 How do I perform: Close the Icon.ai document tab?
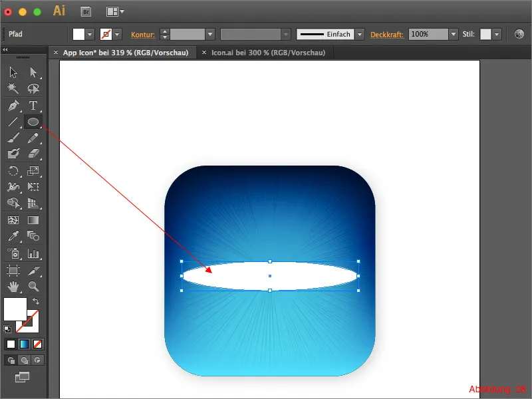(204, 53)
